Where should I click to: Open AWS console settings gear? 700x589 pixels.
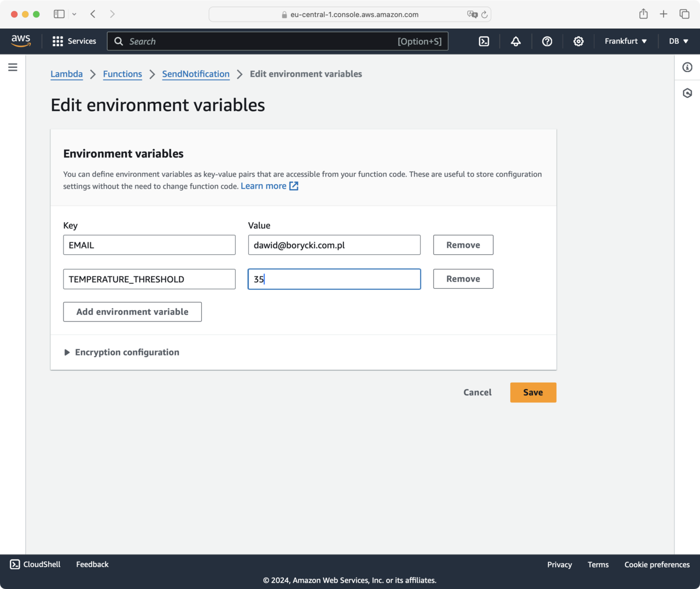(578, 42)
